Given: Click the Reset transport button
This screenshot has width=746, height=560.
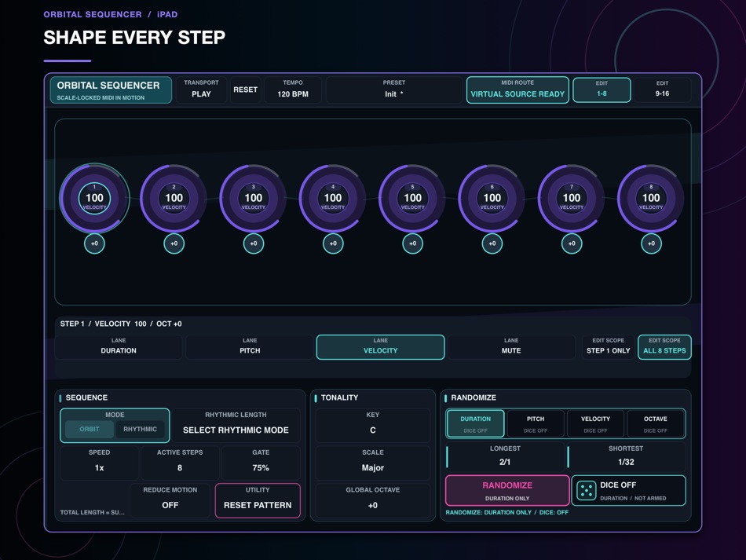Looking at the screenshot, I should 246,90.
